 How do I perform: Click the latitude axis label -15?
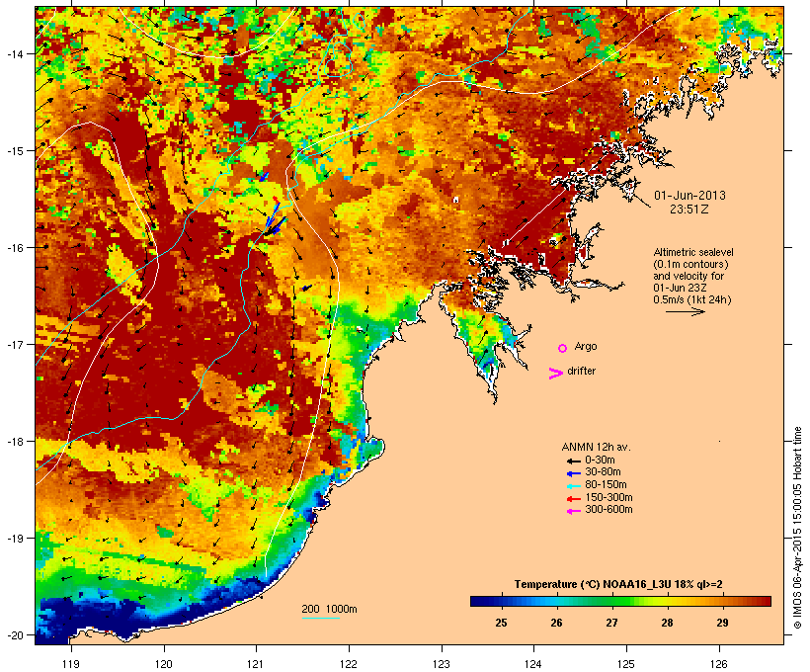click(x=15, y=151)
